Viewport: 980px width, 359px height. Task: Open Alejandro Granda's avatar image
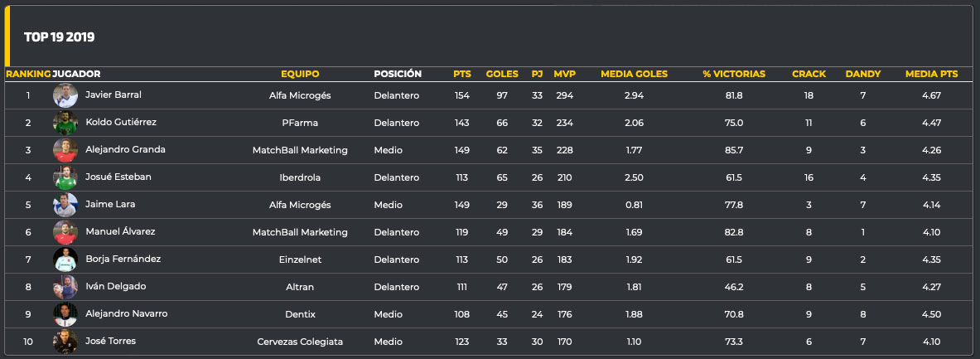(65, 150)
